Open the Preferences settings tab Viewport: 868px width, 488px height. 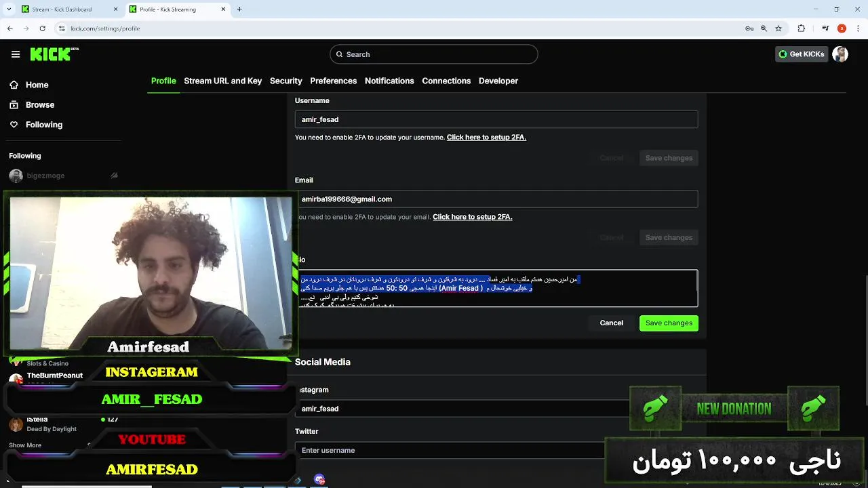pos(333,81)
